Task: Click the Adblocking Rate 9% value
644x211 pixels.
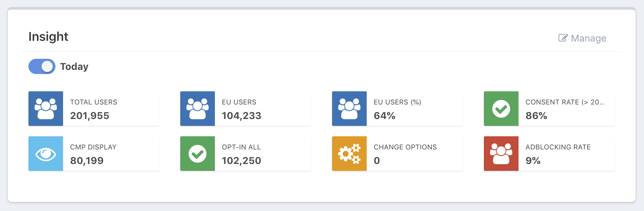Action: (x=533, y=160)
